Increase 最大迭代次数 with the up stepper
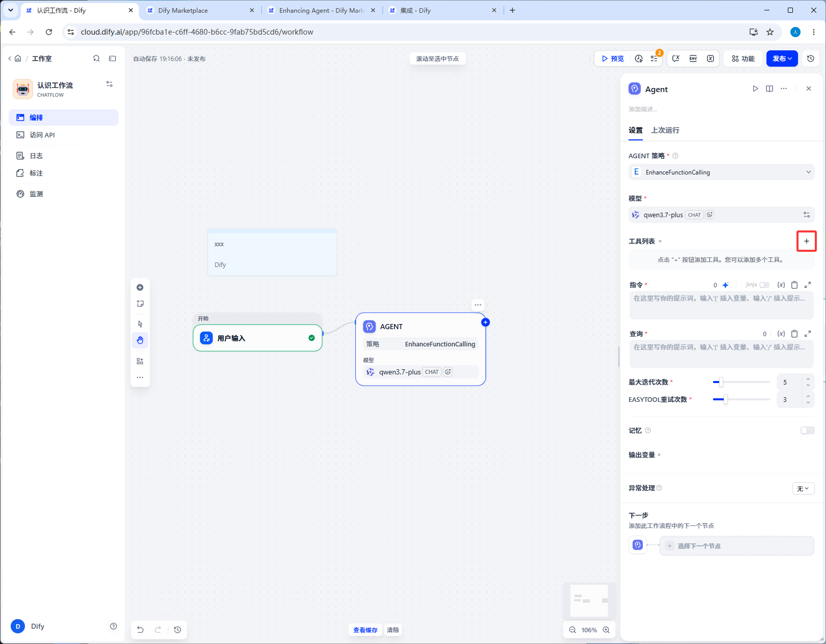 (808, 378)
